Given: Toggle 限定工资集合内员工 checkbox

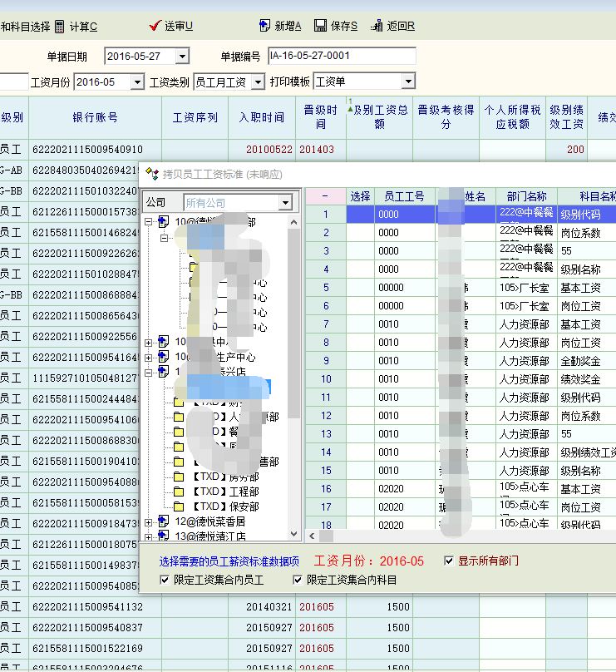Looking at the screenshot, I should click(x=165, y=580).
